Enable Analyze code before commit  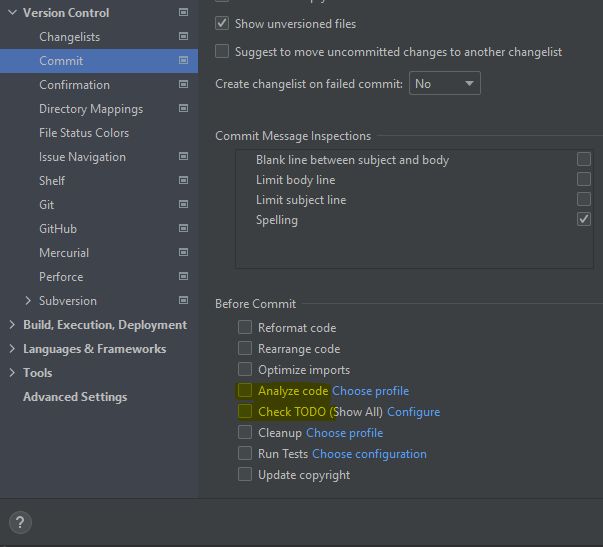pos(245,390)
